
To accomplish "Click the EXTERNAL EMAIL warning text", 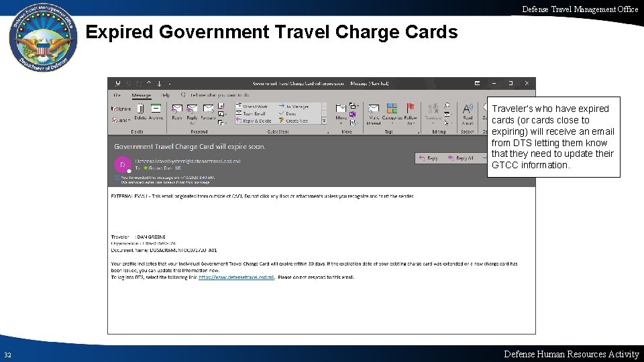I will click(x=262, y=196).
